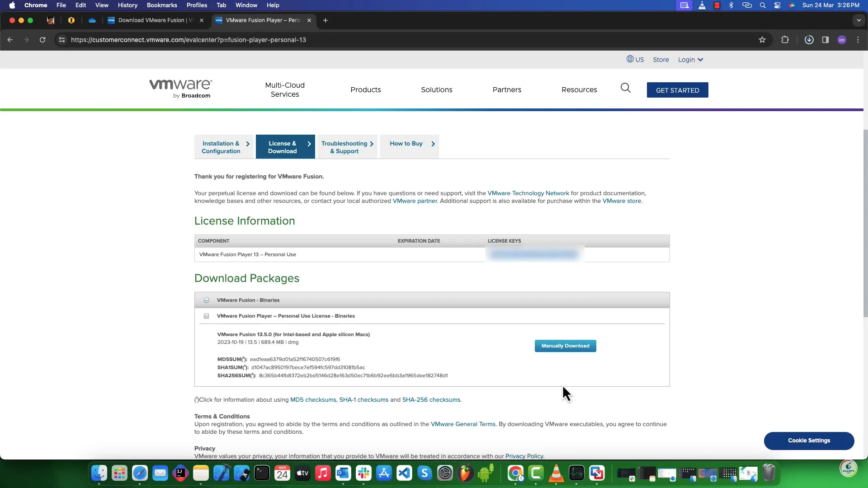Open Products navigation menu

(x=366, y=89)
